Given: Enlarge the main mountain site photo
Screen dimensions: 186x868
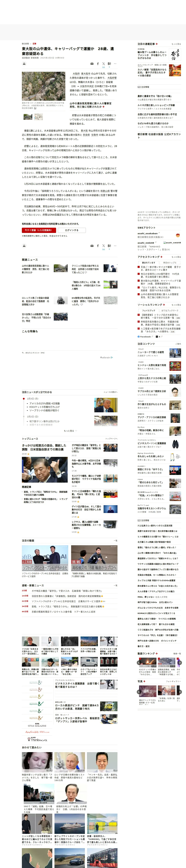Looking at the screenshot, I should click(44, 86).
